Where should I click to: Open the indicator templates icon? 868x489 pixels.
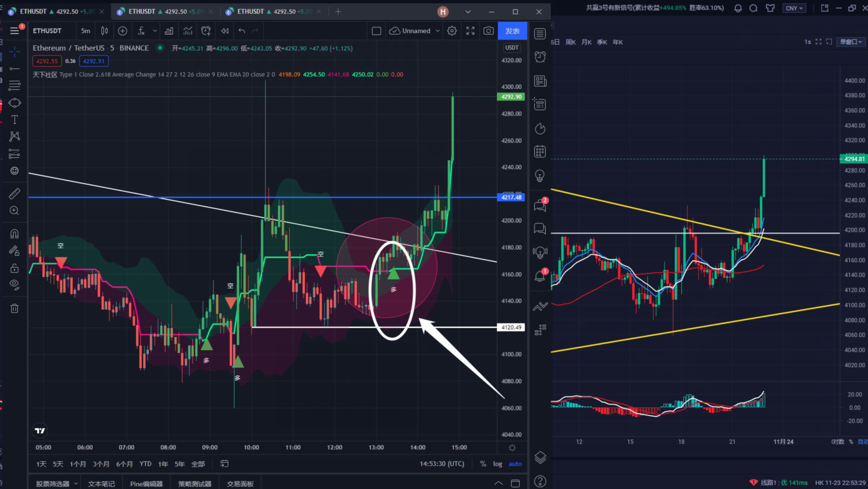[187, 31]
